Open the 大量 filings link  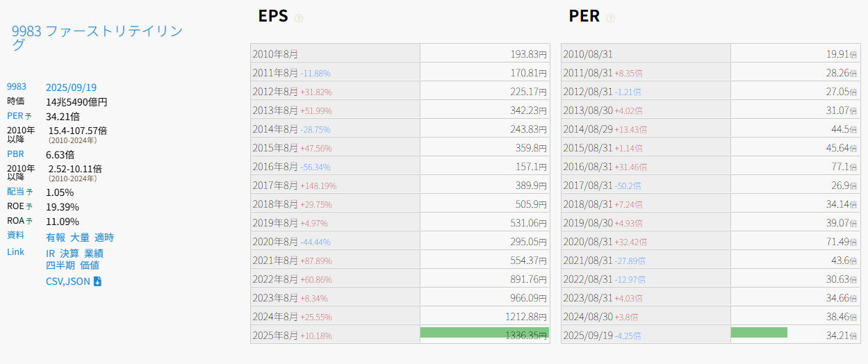click(79, 238)
